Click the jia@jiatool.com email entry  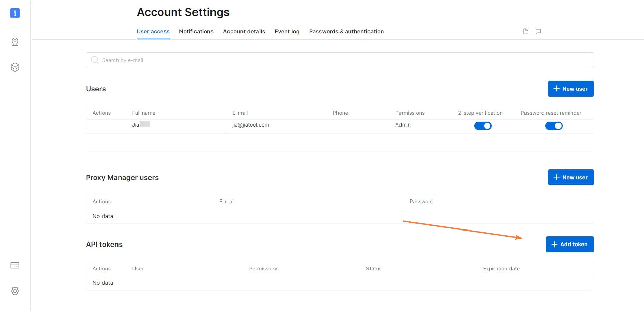(250, 125)
